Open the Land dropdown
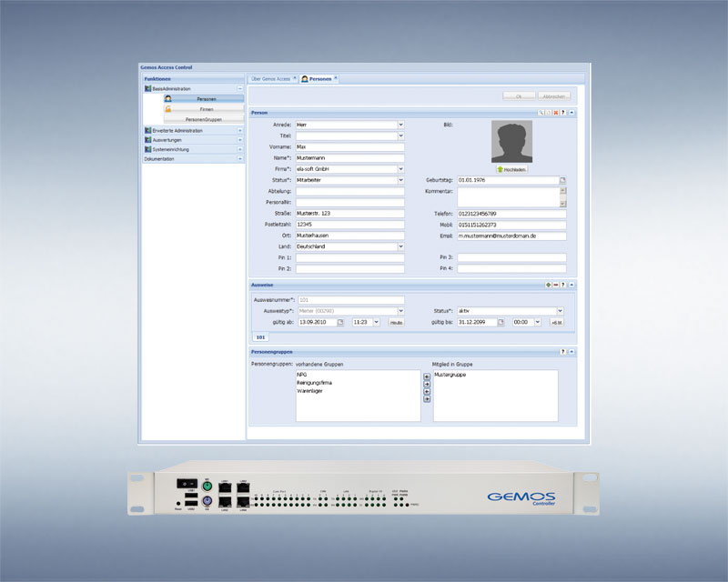 tap(400, 247)
